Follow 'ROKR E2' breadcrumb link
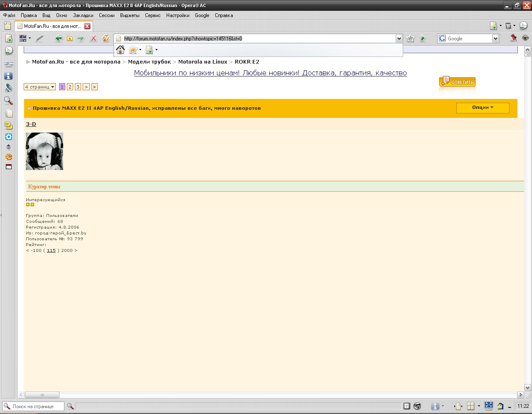The height and width of the screenshot is (414, 532). (247, 62)
